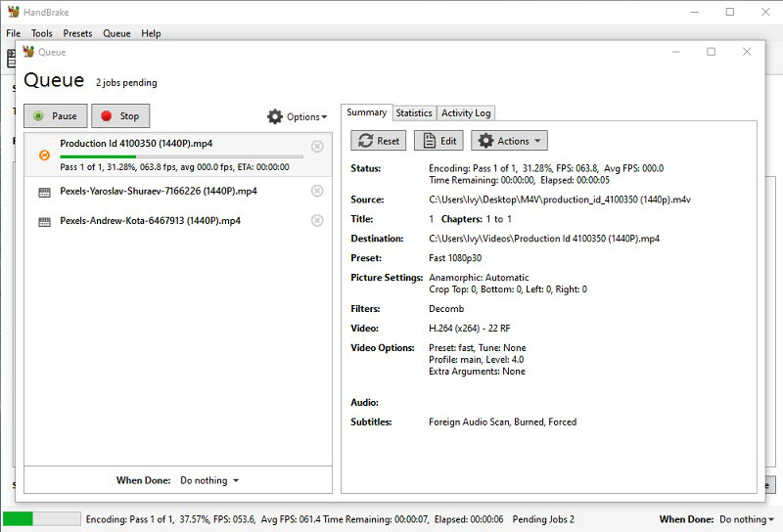Click the Actions gear icon
Image resolution: width=783 pixels, height=532 pixels.
[485, 141]
